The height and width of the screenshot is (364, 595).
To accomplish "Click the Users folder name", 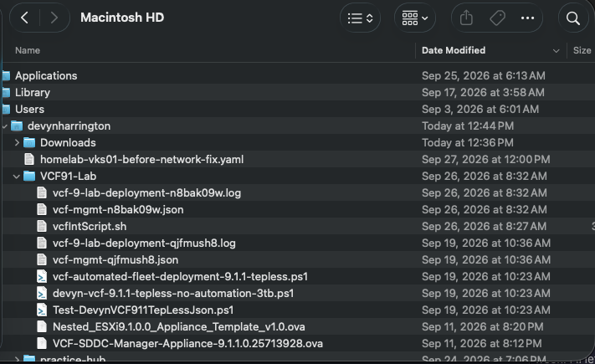I will [29, 110].
